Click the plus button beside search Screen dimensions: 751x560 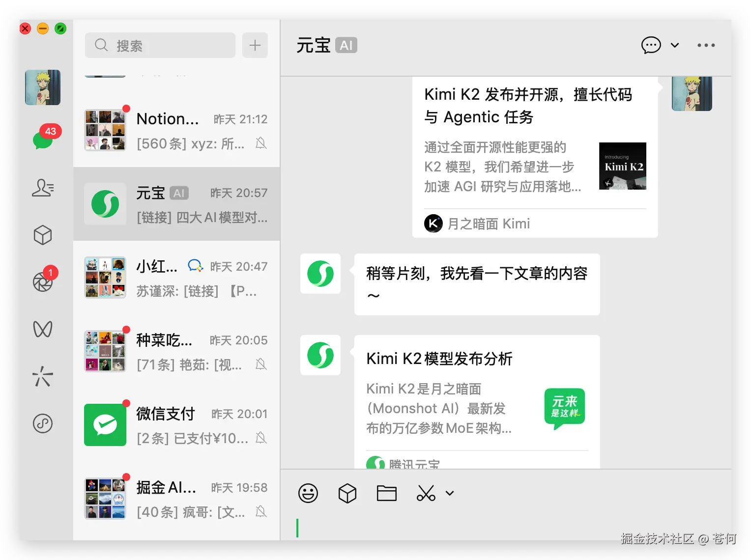pyautogui.click(x=255, y=45)
